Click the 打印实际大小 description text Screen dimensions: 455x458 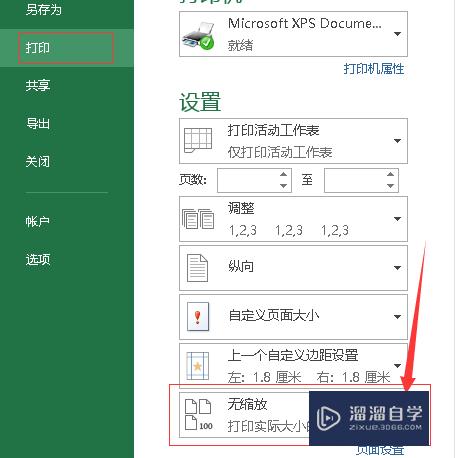pyautogui.click(x=269, y=426)
